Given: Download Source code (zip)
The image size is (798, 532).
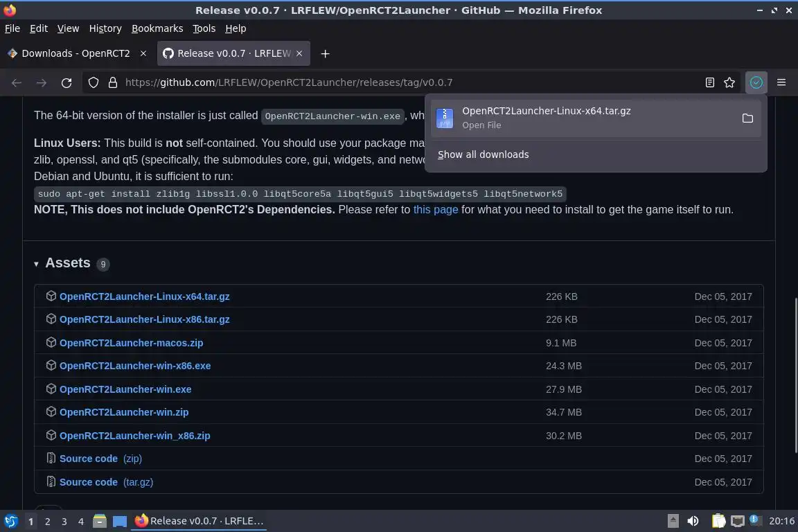Looking at the screenshot, I should click(x=100, y=458).
